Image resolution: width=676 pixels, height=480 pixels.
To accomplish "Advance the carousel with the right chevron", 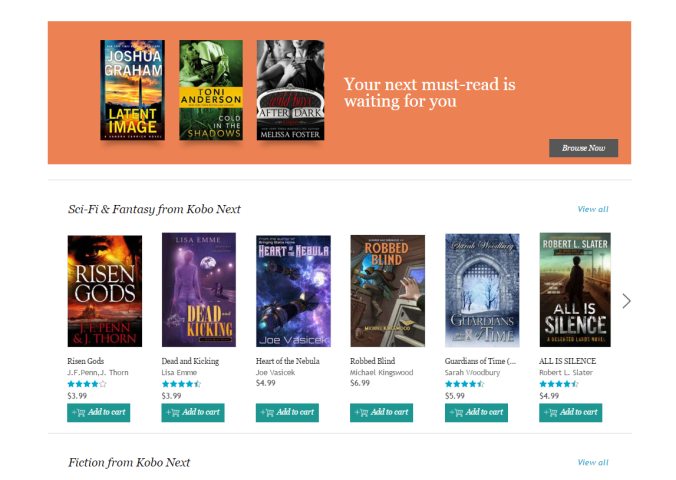I will [626, 301].
